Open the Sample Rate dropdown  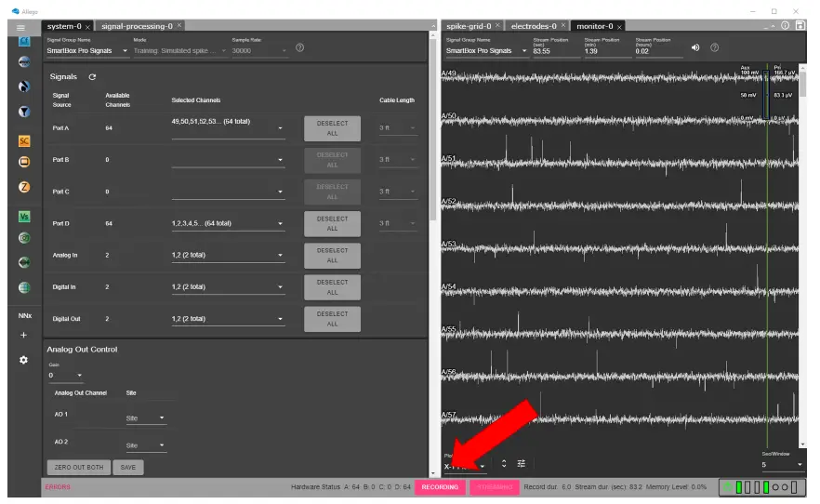(x=259, y=51)
